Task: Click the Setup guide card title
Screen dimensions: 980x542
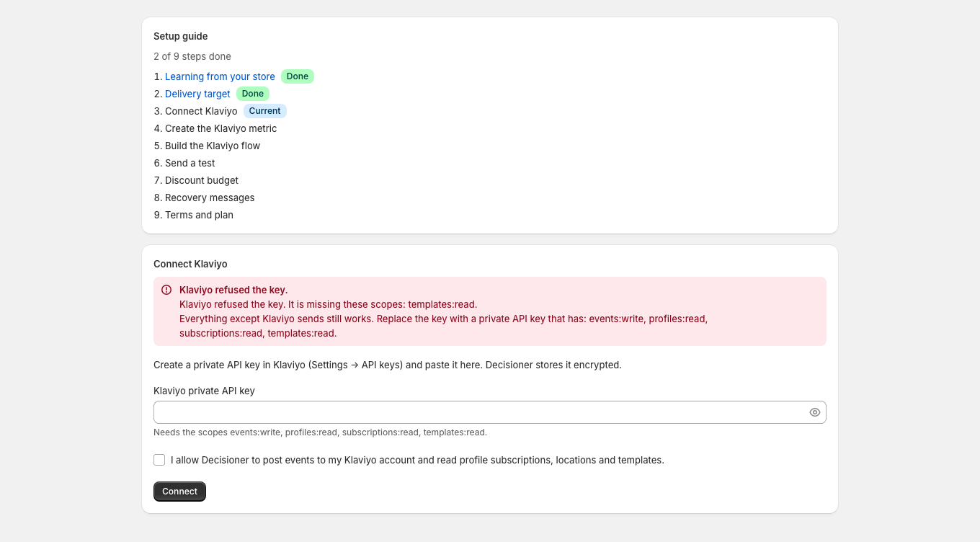Action: 181,36
